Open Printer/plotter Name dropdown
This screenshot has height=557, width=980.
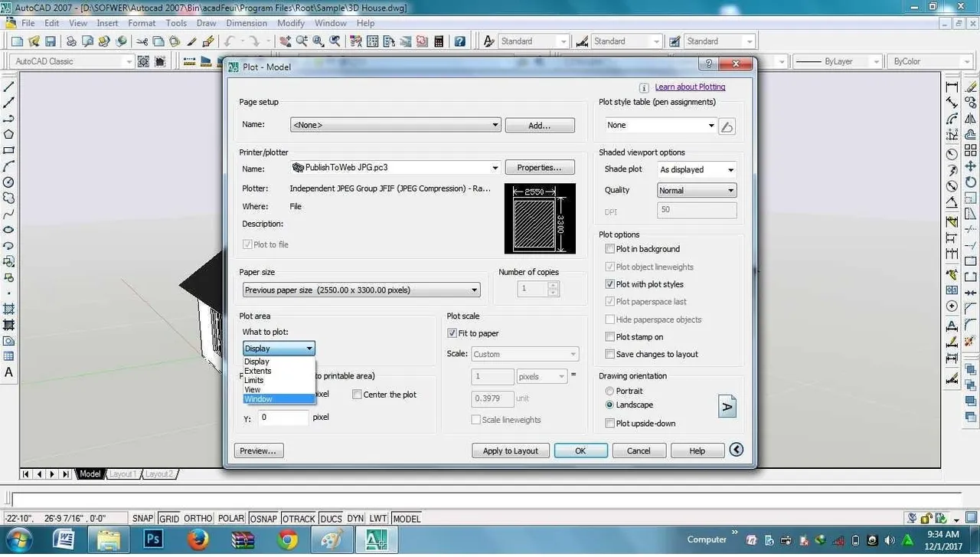point(396,168)
